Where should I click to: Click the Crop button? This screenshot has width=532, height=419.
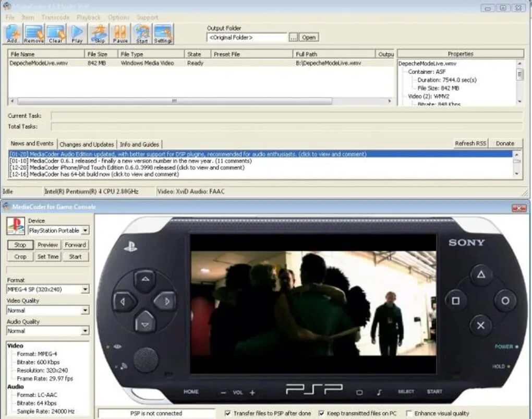[20, 257]
